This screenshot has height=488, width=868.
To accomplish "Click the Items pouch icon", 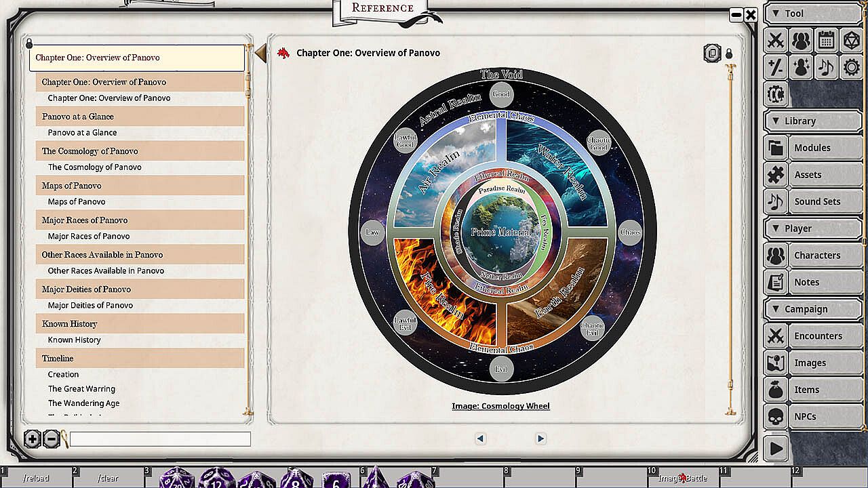I will (x=776, y=390).
